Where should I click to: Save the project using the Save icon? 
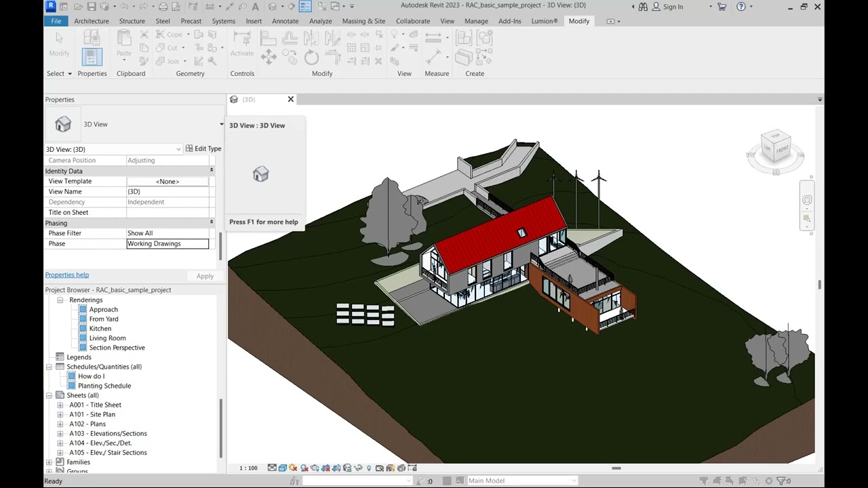pyautogui.click(x=92, y=7)
